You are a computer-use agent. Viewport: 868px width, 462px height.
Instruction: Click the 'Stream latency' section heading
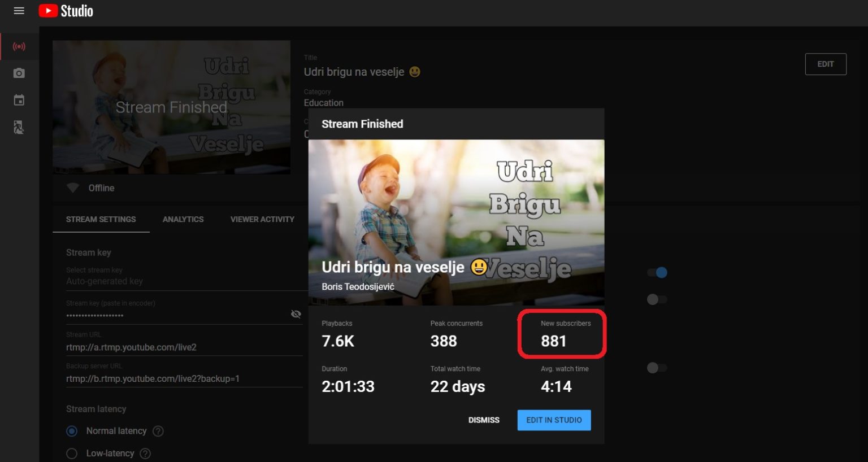(96, 409)
